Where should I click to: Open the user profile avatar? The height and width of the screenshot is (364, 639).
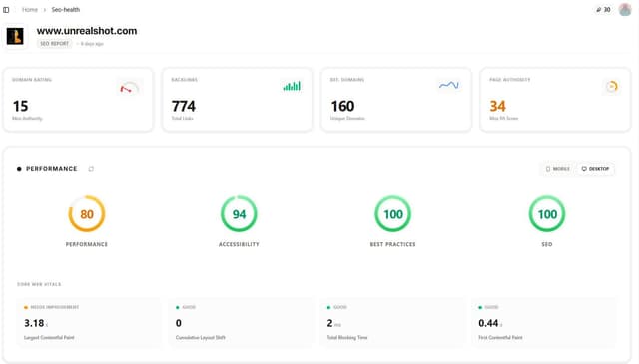pos(625,9)
